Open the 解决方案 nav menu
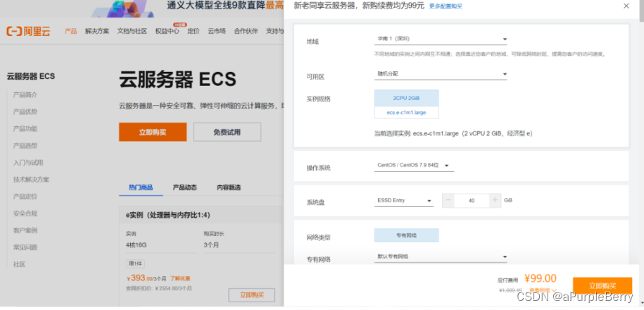This screenshot has width=644, height=310. [97, 31]
